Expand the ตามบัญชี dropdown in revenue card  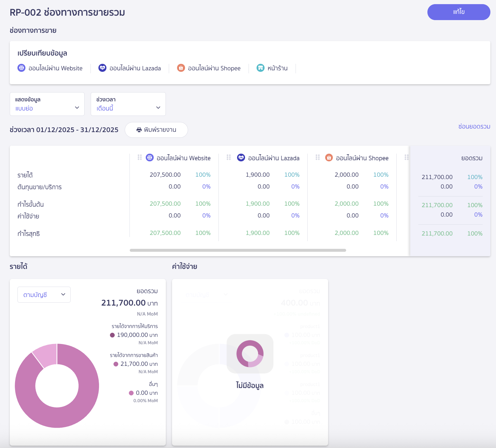(44, 295)
